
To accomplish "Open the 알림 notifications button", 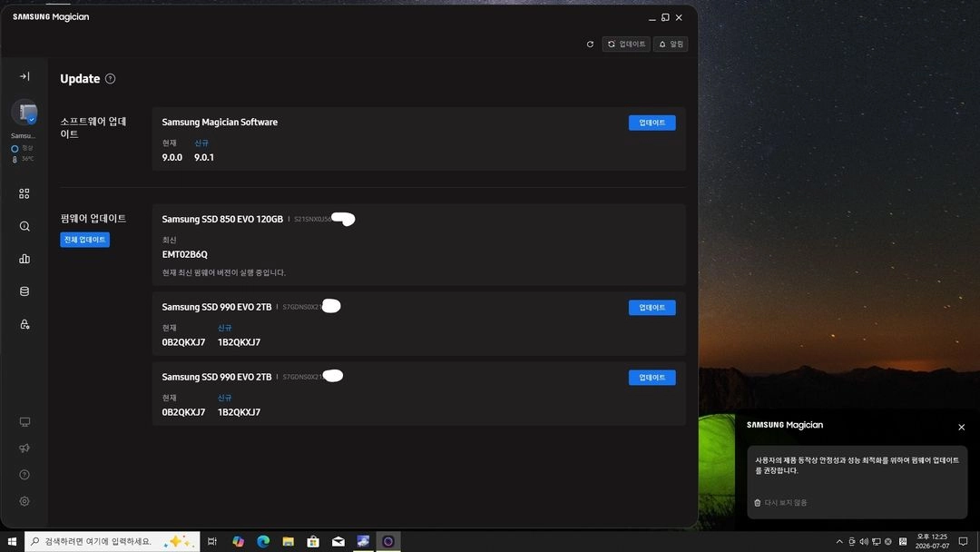I will (671, 44).
